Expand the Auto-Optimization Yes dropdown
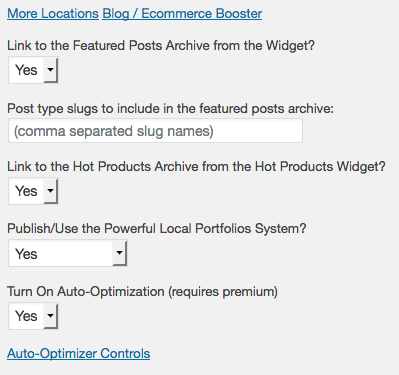The height and width of the screenshot is (375, 399). (x=33, y=316)
